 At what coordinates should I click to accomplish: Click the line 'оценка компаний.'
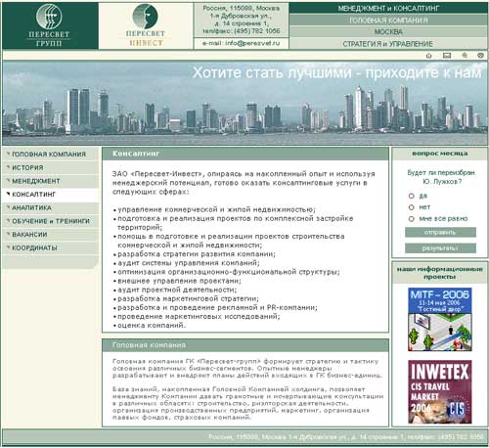coord(152,326)
